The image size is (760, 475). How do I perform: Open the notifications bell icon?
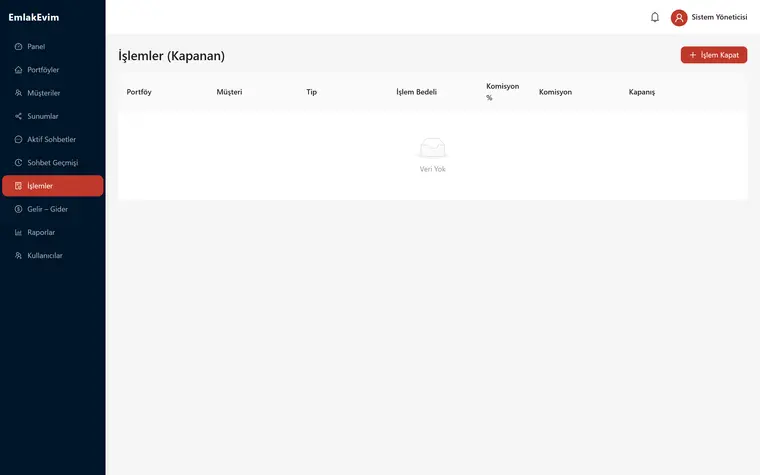654,17
